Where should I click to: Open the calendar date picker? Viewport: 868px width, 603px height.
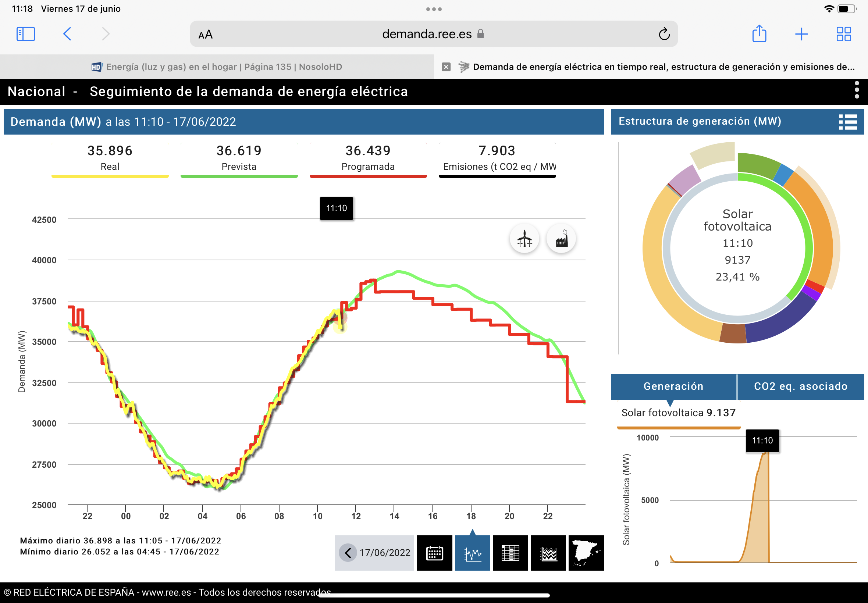(435, 553)
